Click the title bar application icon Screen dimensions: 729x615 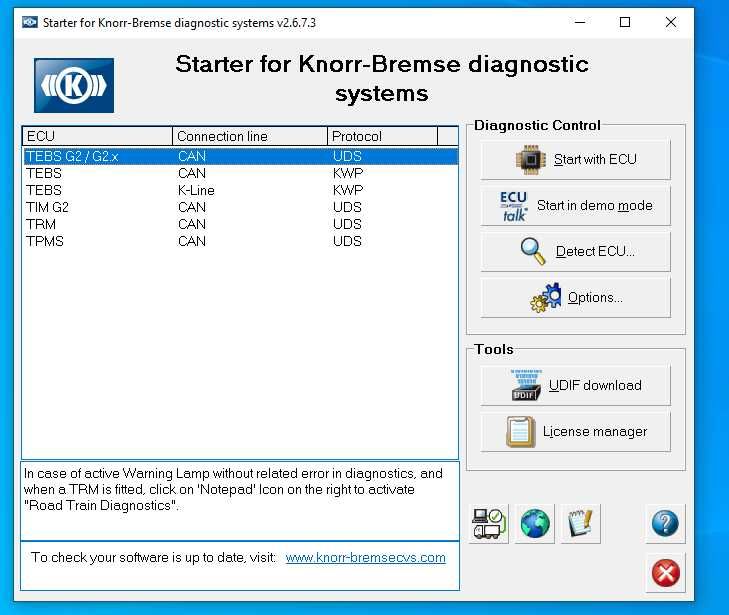(30, 22)
